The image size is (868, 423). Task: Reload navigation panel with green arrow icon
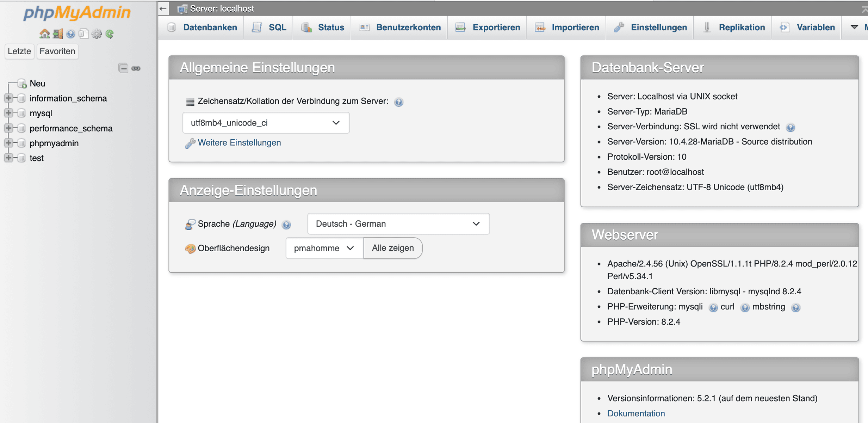point(110,34)
